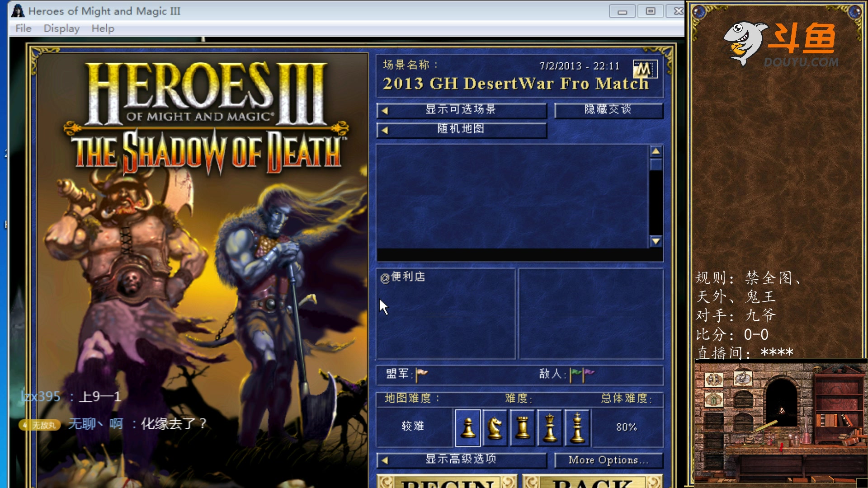Click the green enemy flag
The image size is (868, 488).
click(x=575, y=375)
